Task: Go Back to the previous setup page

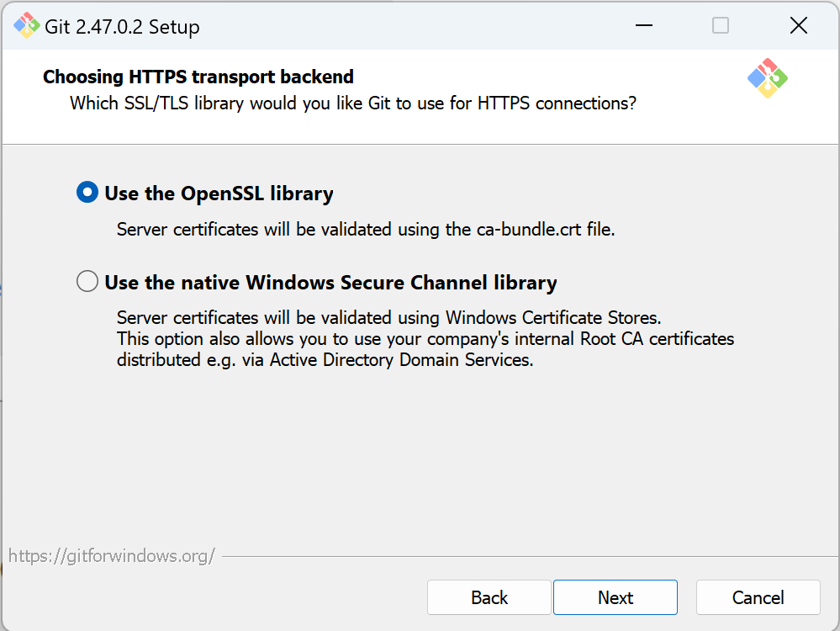Action: point(489,597)
